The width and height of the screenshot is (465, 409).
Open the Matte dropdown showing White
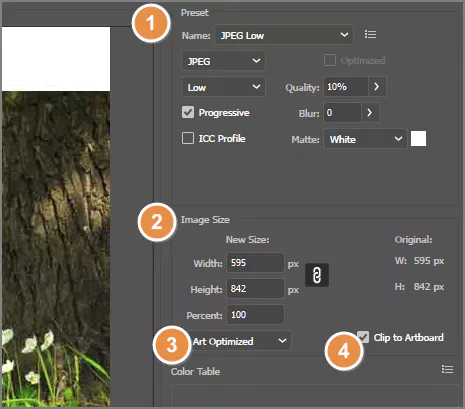click(365, 139)
